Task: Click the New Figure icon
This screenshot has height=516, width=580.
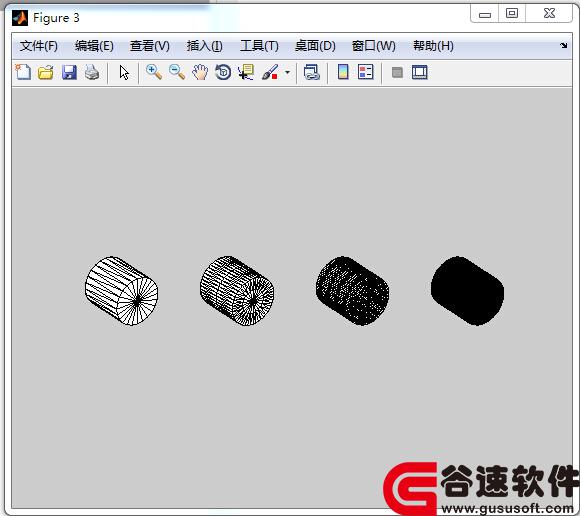Action: point(23,72)
